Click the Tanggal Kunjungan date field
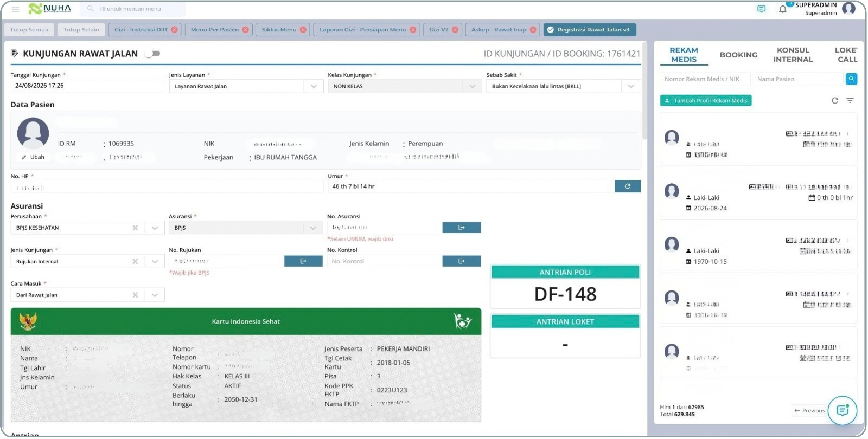Screen dimensions: 868x439 coord(87,86)
